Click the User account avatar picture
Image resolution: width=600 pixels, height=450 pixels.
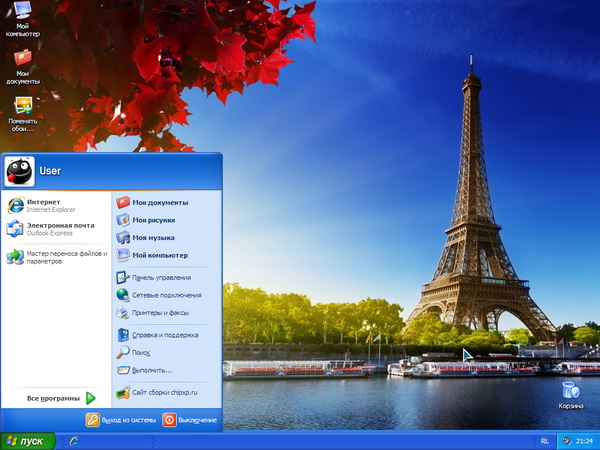pos(19,172)
